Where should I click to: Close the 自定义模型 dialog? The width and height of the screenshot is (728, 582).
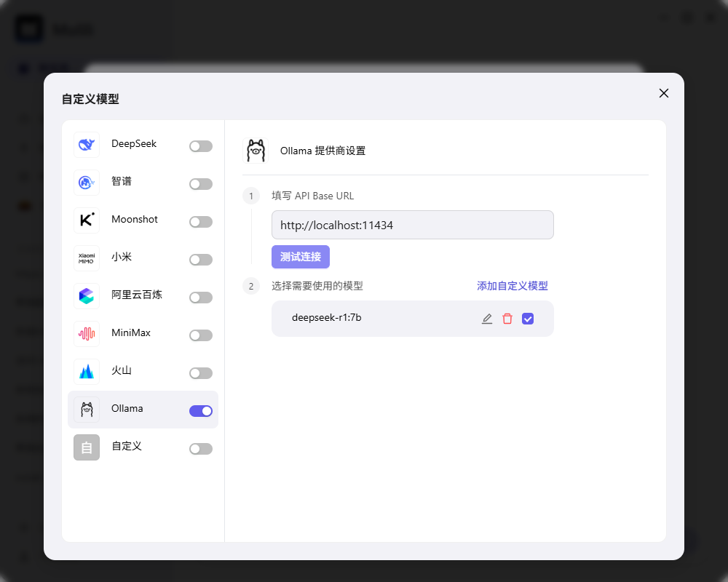point(663,93)
